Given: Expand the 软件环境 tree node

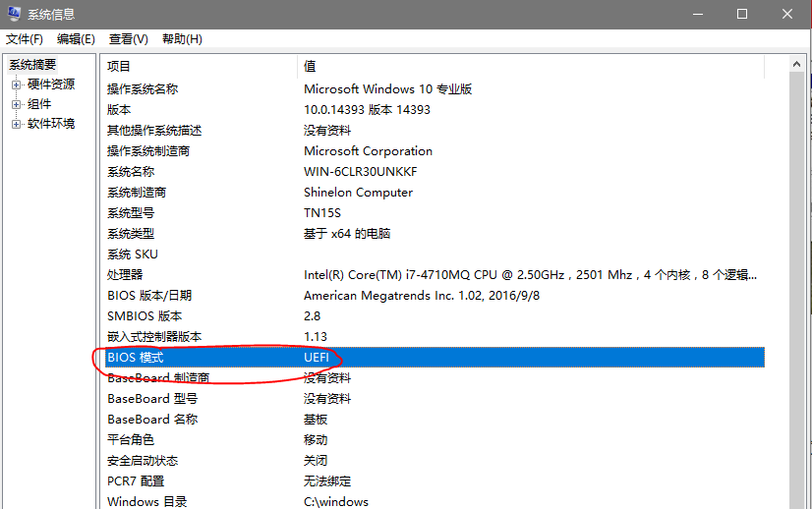Looking at the screenshot, I should (x=16, y=124).
